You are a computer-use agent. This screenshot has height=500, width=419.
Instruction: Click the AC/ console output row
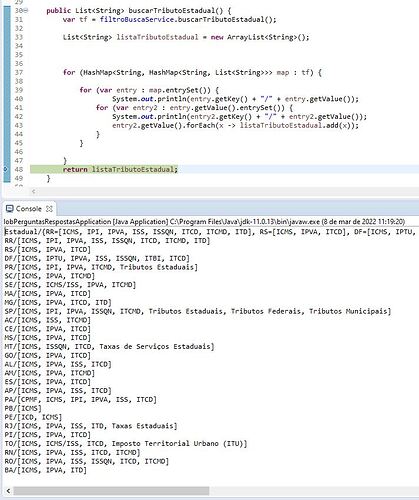(x=48, y=320)
